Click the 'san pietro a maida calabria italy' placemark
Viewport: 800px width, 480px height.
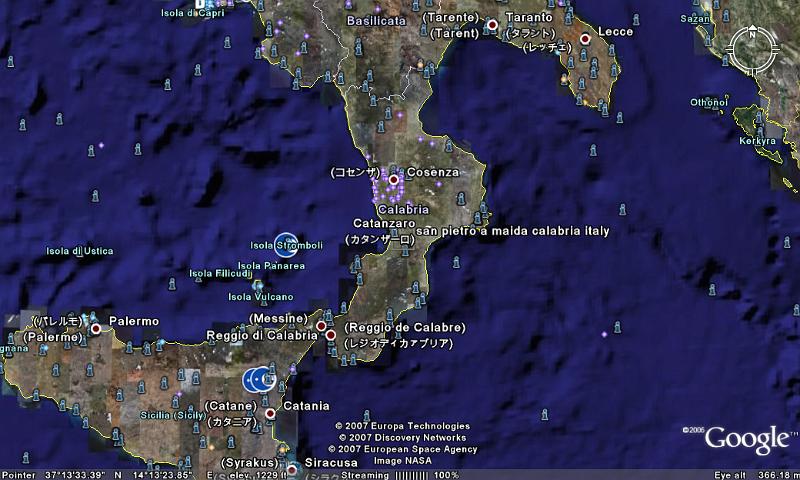513,231
